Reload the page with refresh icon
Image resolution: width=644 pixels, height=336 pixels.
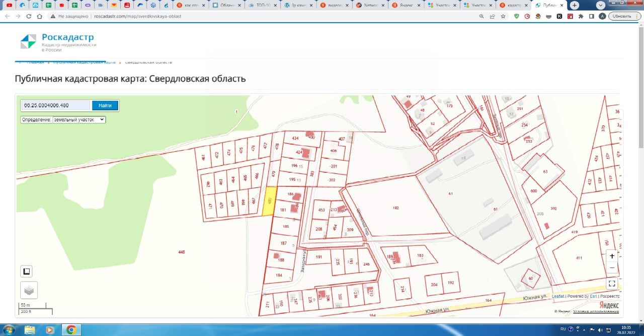tap(29, 16)
